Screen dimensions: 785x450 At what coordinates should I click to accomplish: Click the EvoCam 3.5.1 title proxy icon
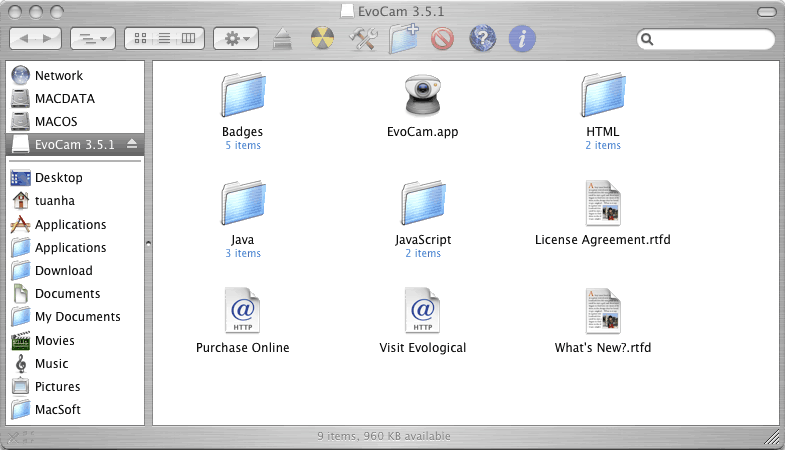pyautogui.click(x=347, y=11)
